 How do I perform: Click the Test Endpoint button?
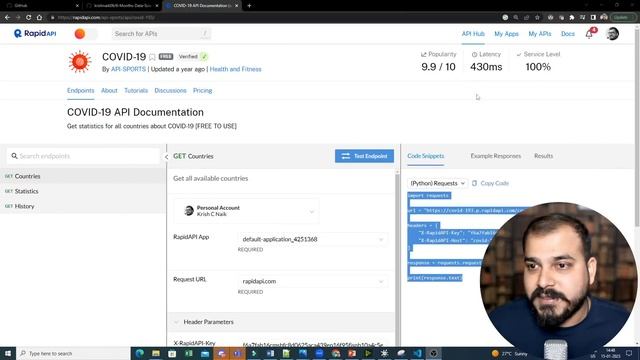pyautogui.click(x=364, y=156)
